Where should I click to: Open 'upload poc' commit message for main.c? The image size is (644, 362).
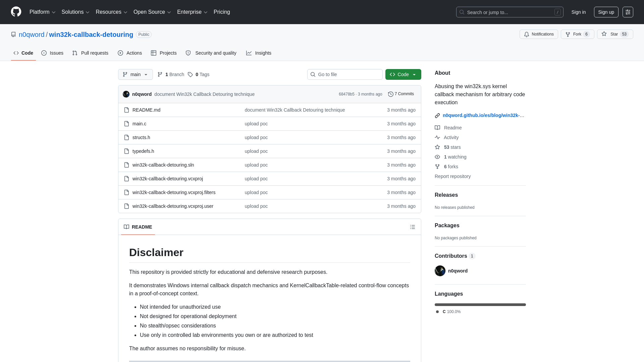(256, 124)
